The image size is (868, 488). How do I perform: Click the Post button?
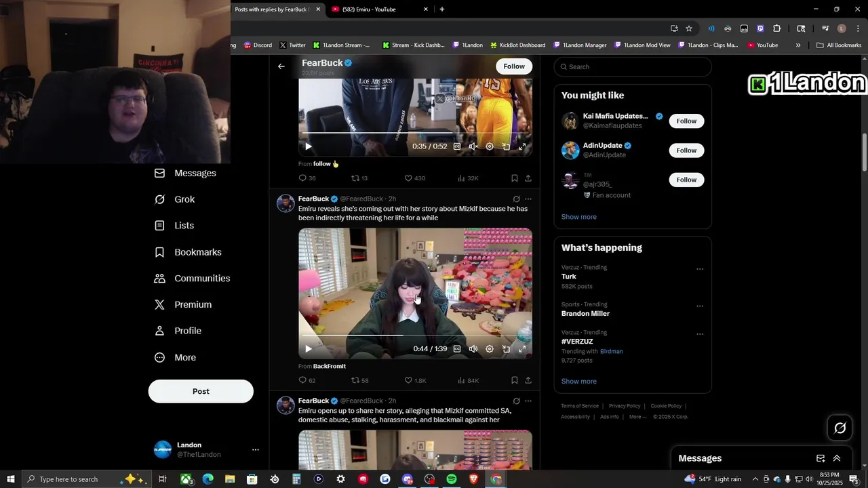[201, 391]
